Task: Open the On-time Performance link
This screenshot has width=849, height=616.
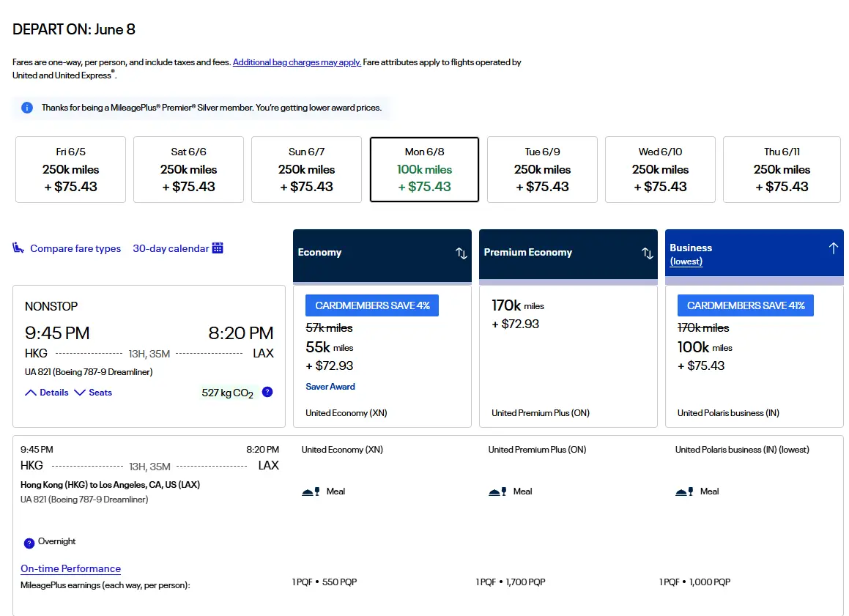Action: (70, 568)
